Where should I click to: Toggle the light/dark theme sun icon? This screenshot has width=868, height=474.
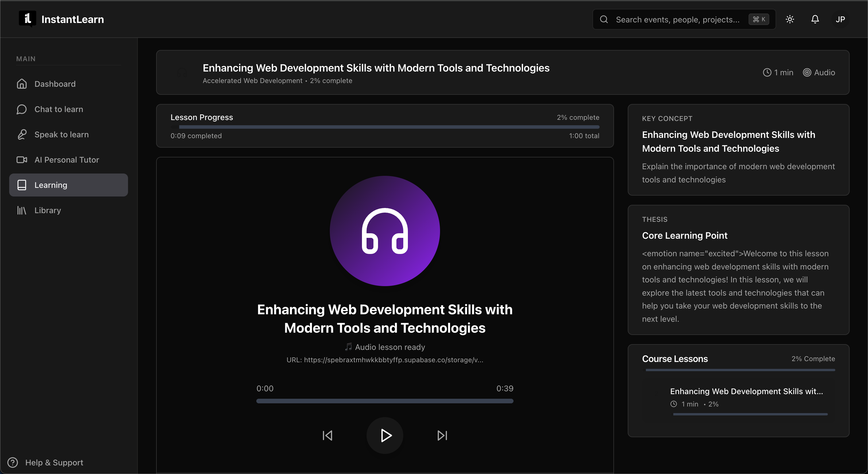point(790,19)
